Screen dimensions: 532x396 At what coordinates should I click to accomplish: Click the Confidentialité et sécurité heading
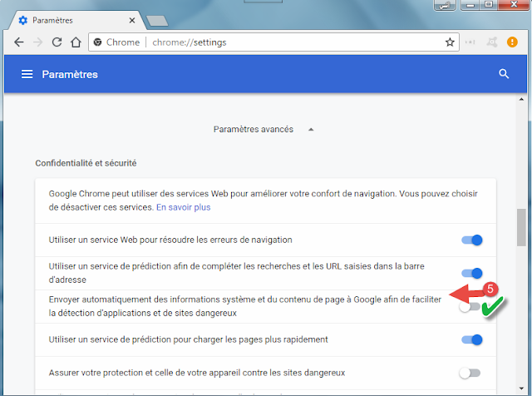pyautogui.click(x=86, y=163)
